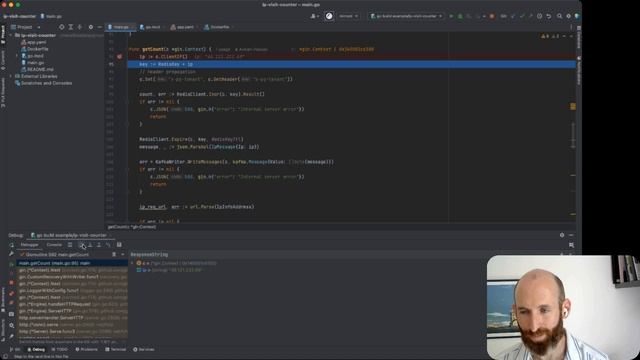Click the red Stop icon in debug sidebar

coord(11,282)
